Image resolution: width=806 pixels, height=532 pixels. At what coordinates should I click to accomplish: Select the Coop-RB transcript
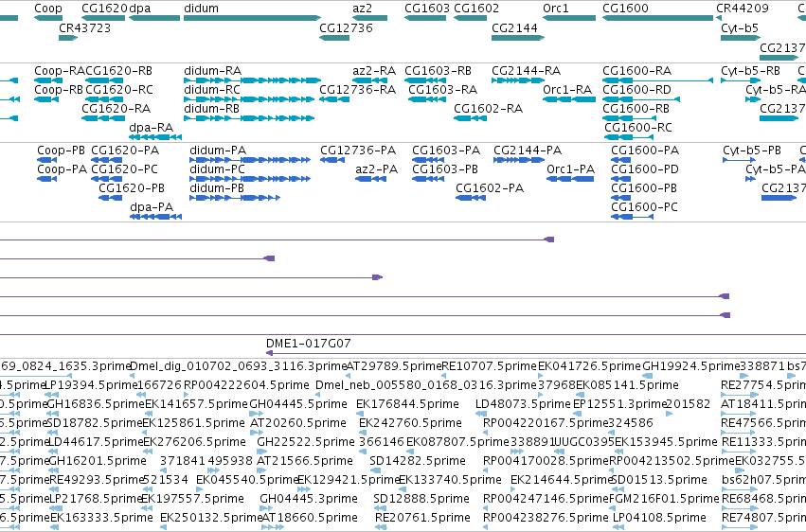[46, 99]
